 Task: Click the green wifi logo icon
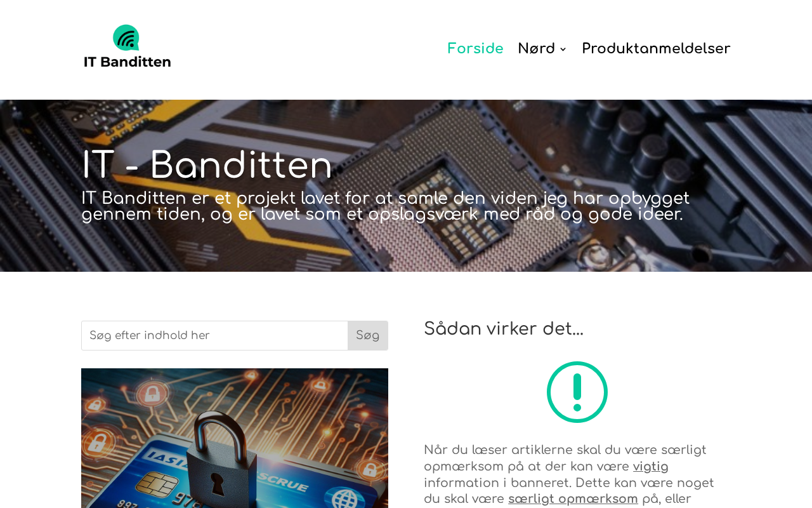(x=126, y=37)
